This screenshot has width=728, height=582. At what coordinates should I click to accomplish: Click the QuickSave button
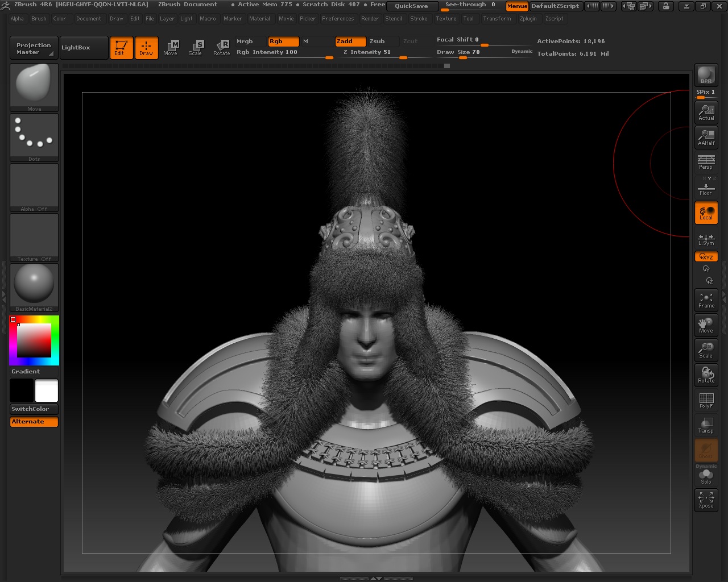412,6
